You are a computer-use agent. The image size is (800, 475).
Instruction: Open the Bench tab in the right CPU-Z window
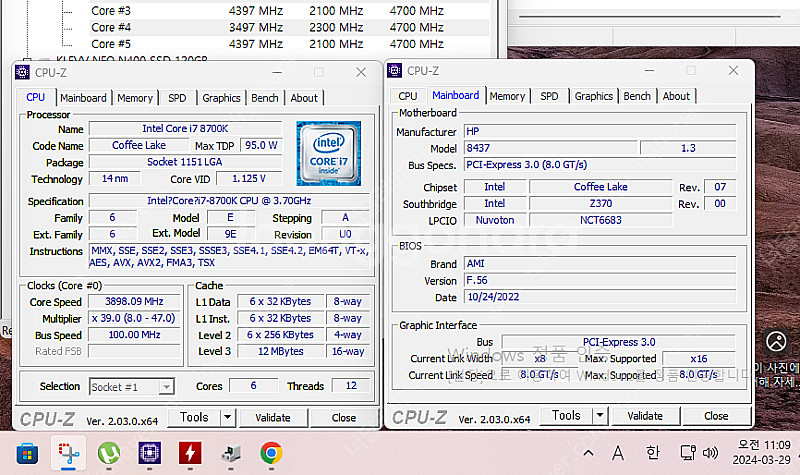637,96
